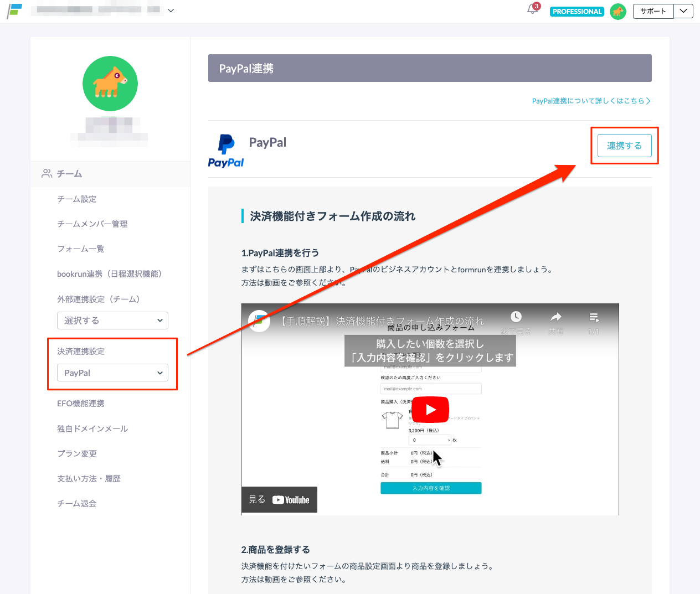
Task: Click the サポート button
Action: point(653,11)
